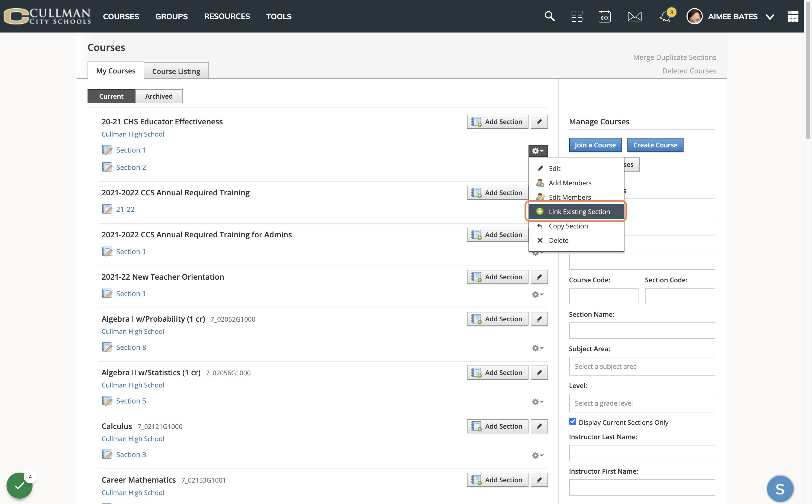
Task: Expand the Aimee Bates account menu
Action: pos(770,17)
